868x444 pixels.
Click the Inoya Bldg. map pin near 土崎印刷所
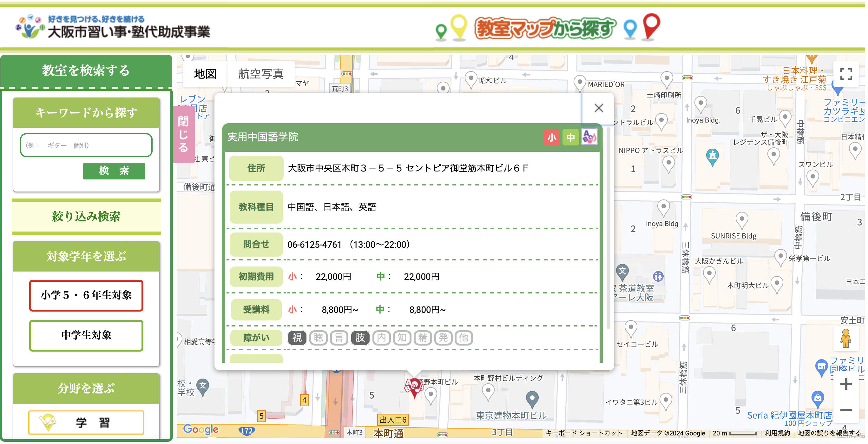[700, 104]
